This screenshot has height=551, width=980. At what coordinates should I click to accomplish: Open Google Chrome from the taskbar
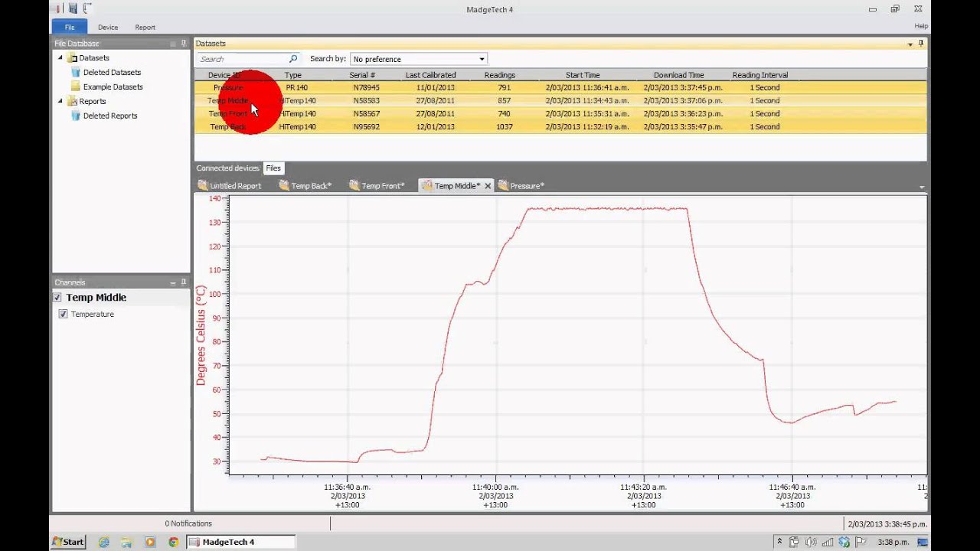(173, 542)
